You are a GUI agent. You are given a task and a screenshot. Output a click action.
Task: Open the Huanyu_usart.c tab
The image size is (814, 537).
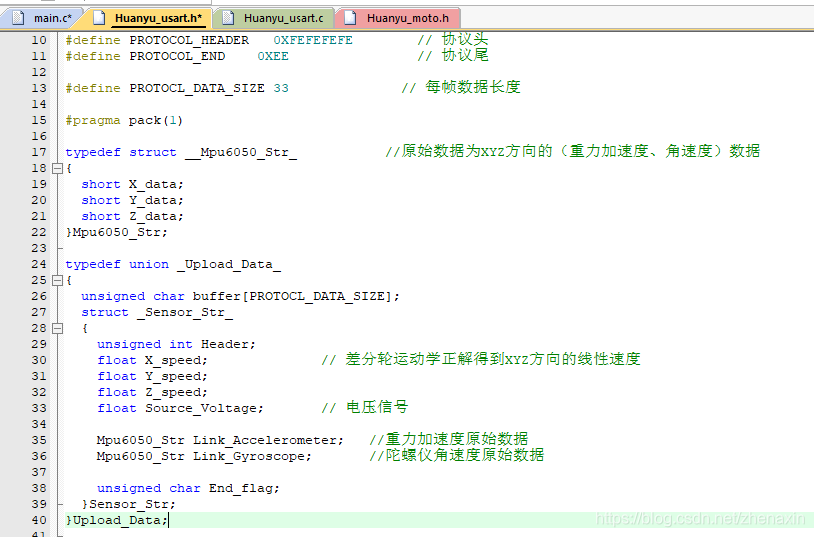[274, 18]
